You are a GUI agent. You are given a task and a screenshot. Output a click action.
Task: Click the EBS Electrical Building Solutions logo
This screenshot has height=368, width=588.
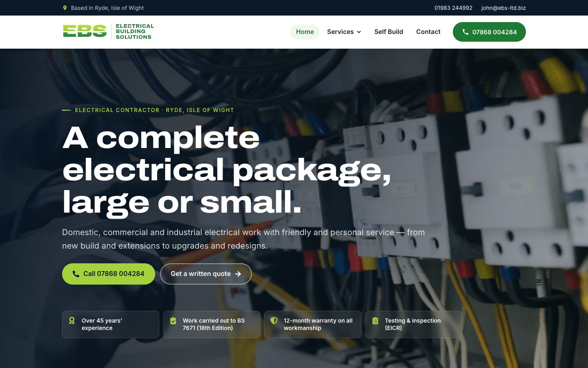(x=109, y=31)
